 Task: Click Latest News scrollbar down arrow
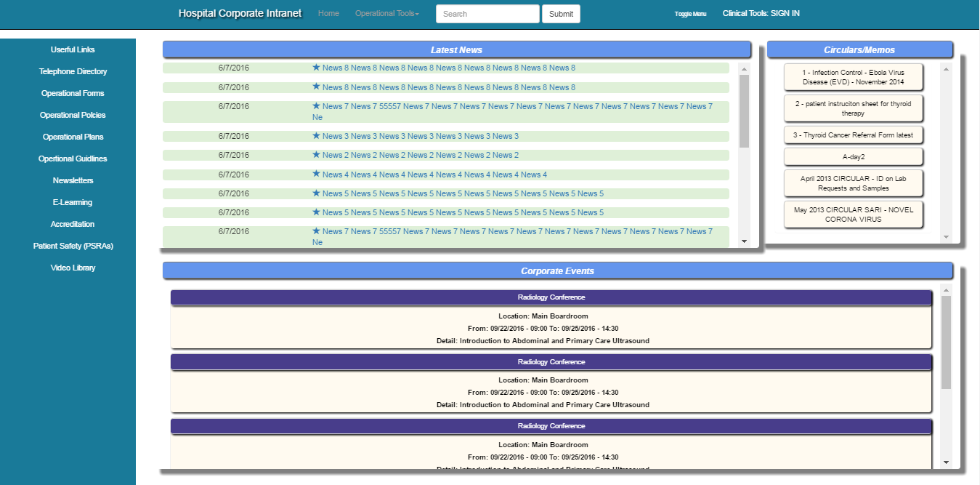744,241
